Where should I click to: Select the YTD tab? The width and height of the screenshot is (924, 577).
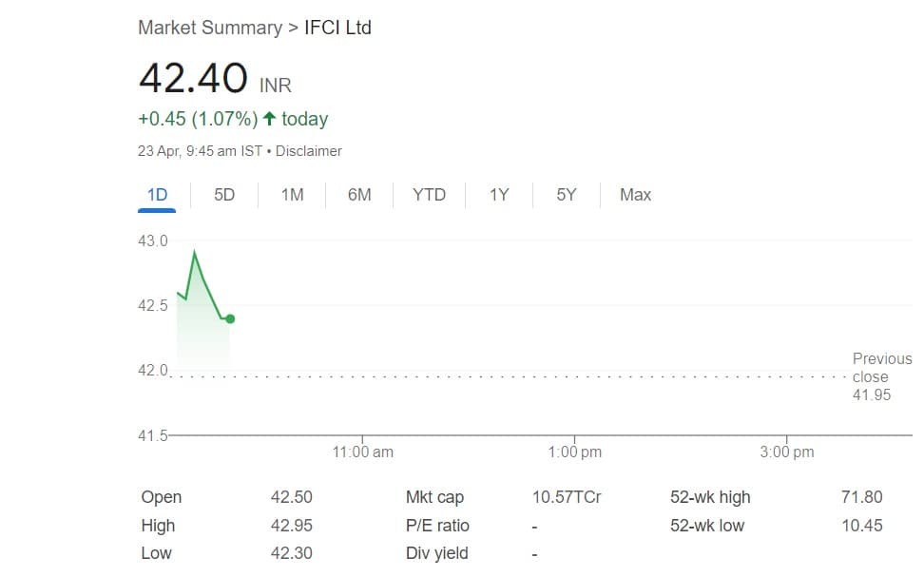pyautogui.click(x=429, y=195)
